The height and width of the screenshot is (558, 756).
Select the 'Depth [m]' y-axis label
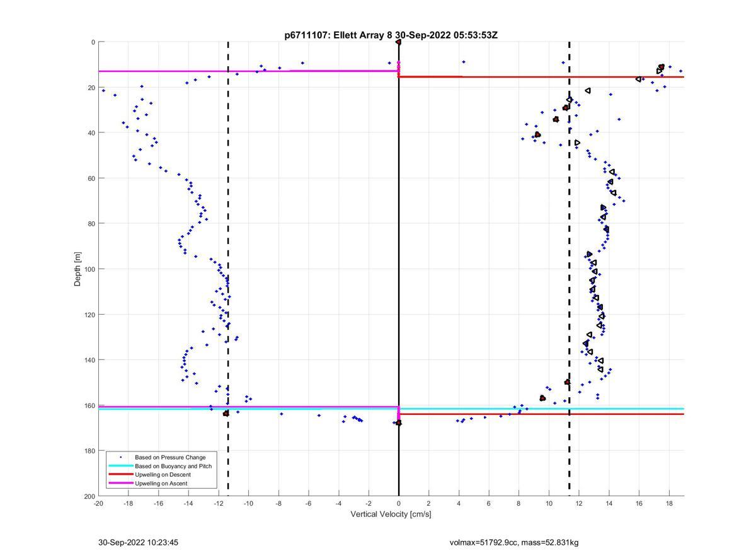click(78, 269)
